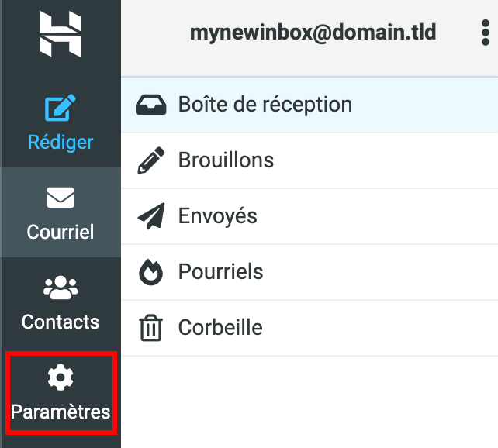Click the Contacts people icon
Viewport: 498px width, 448px height.
[61, 288]
